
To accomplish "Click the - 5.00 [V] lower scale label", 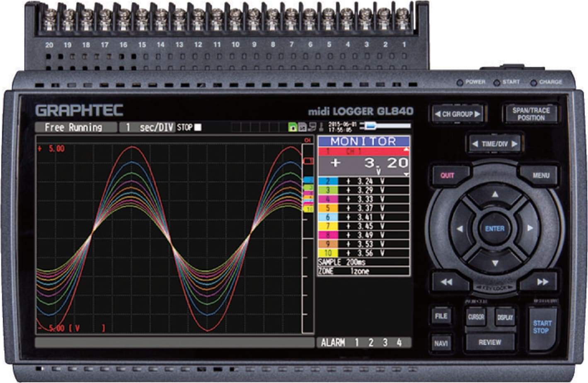I will pyautogui.click(x=71, y=328).
